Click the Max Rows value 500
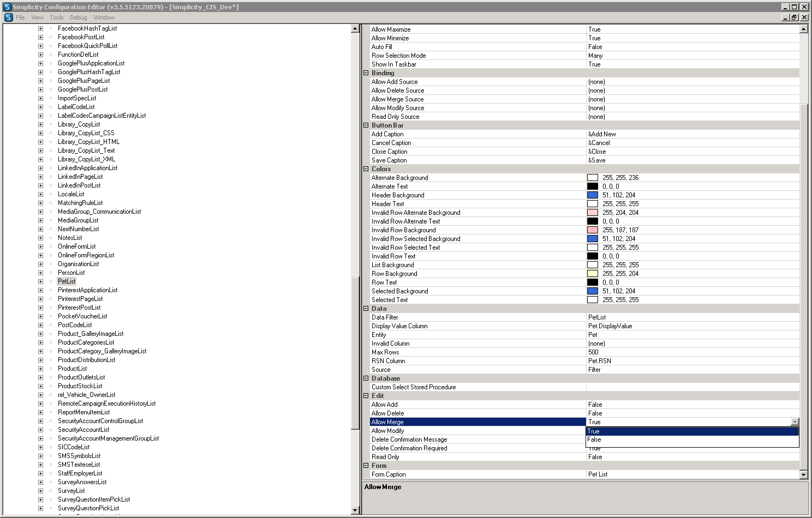 [x=593, y=352]
